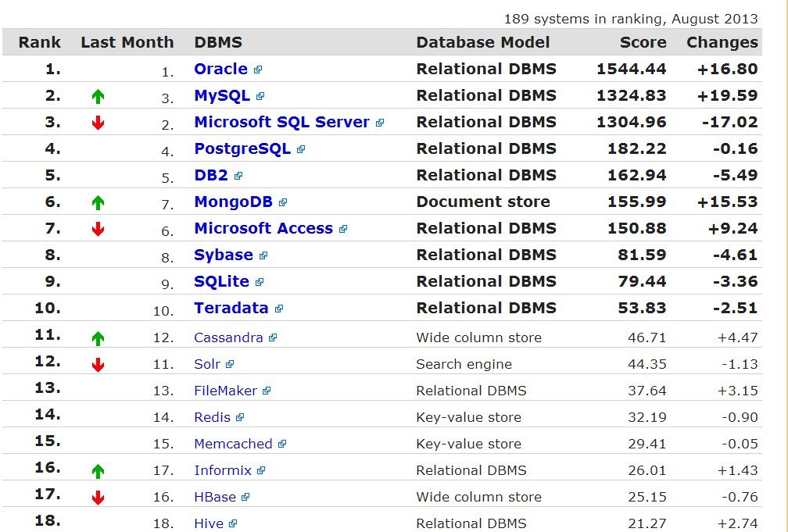Click the external link icon next to Cassandra
The height and width of the screenshot is (532, 788).
273,338
